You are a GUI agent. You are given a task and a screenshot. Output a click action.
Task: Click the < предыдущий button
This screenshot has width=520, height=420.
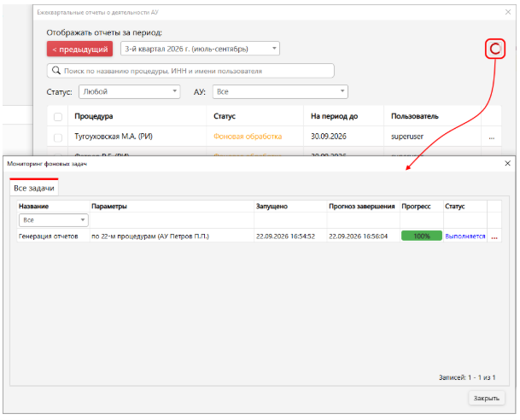coord(79,49)
